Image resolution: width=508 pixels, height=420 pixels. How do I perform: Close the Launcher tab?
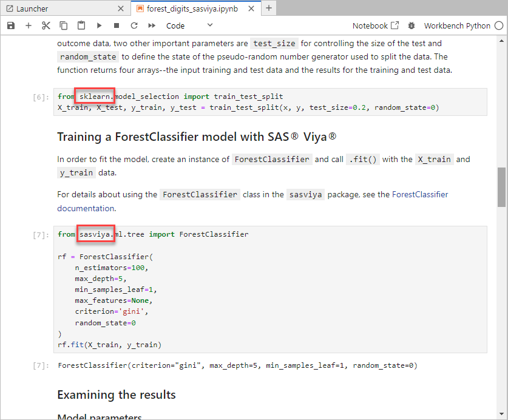click(120, 8)
